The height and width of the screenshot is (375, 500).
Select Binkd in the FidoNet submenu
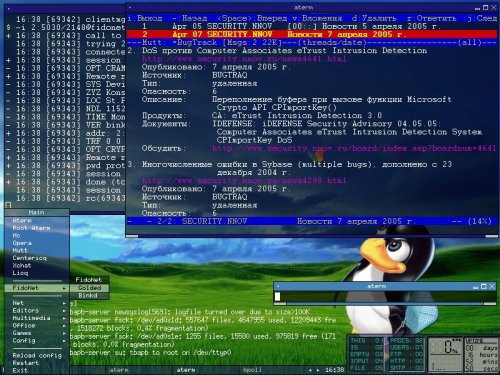(x=88, y=296)
